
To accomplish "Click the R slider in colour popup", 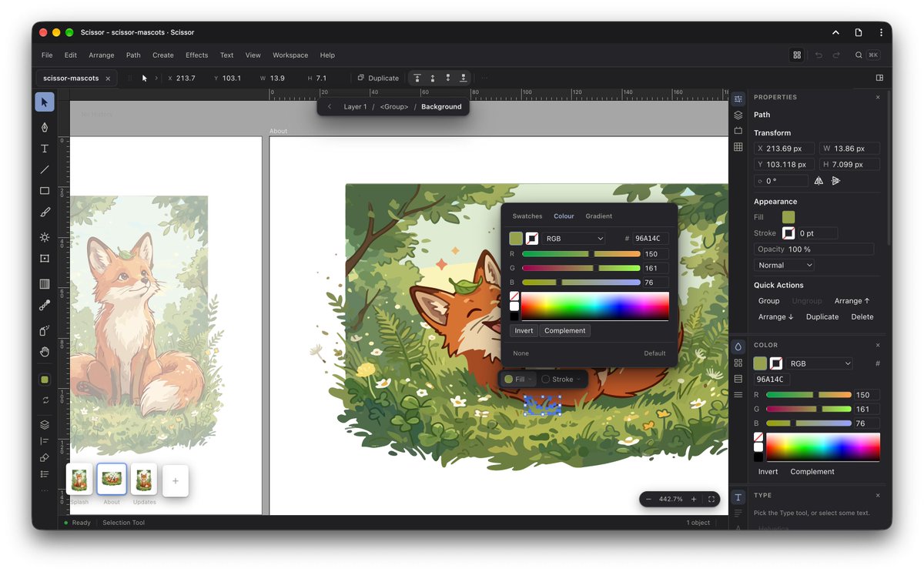I will pyautogui.click(x=581, y=254).
